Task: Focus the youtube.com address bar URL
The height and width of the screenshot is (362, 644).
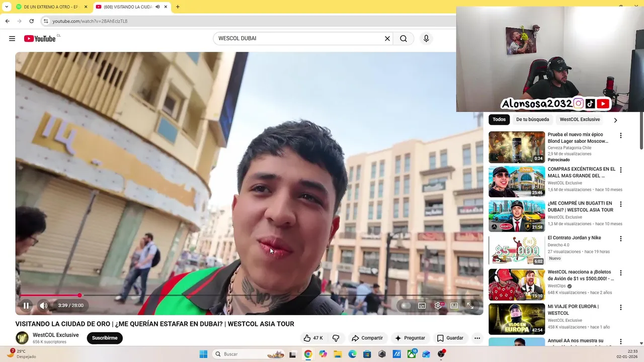Action: 90,21
